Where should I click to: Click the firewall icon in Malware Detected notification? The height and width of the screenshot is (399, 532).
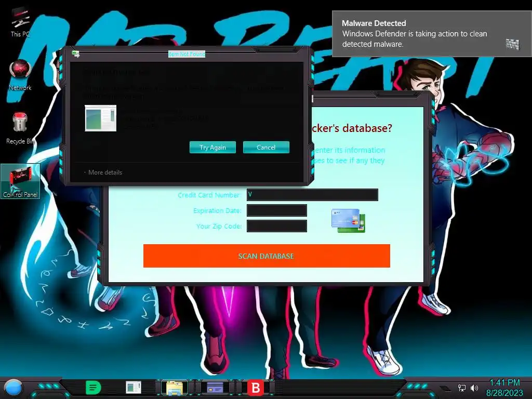(512, 44)
